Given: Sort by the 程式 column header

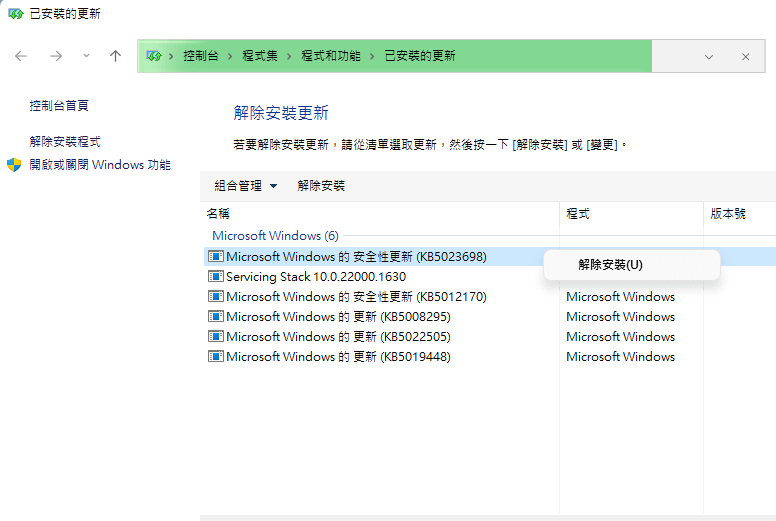Looking at the screenshot, I should click(578, 214).
